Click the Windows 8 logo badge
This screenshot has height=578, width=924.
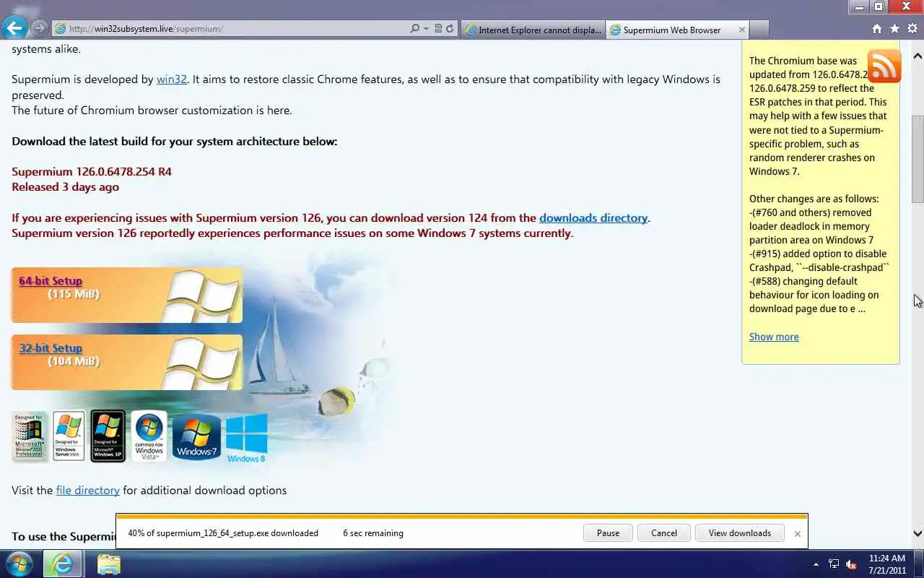[x=246, y=439]
